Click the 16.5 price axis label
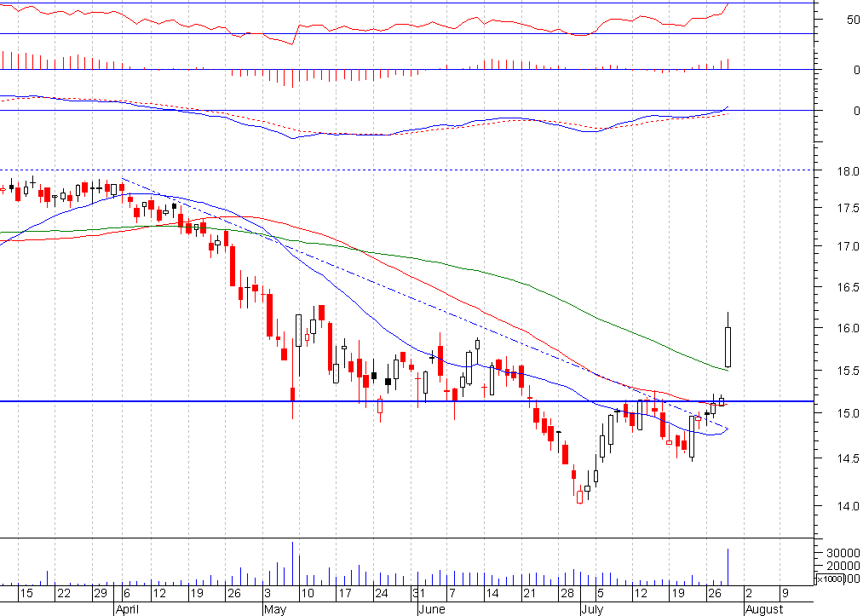 (849, 287)
